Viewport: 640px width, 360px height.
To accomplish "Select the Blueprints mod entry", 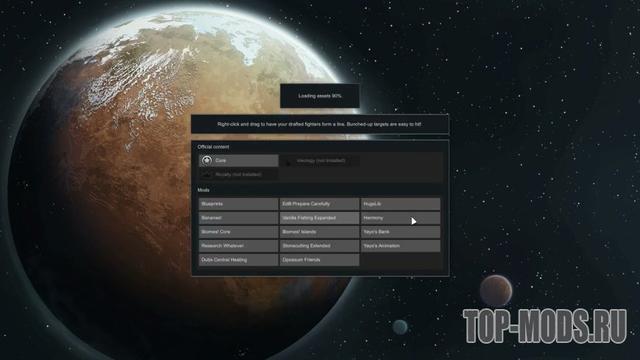I will point(238,204).
